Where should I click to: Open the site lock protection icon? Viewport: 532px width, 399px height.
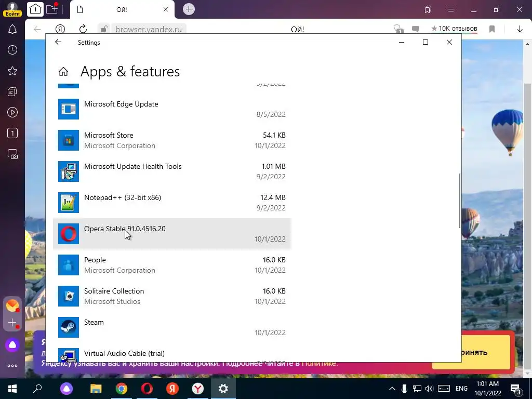tap(104, 29)
